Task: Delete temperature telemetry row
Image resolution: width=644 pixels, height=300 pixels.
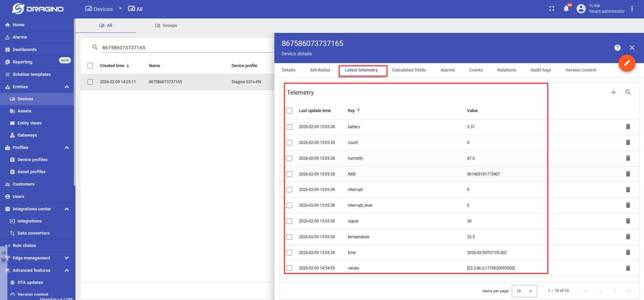Action: pyautogui.click(x=628, y=237)
